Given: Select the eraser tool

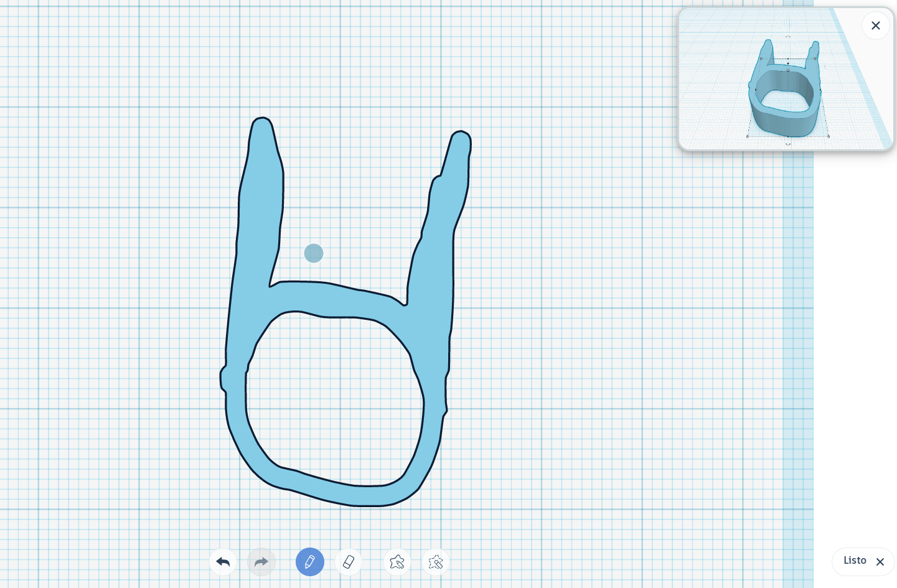Looking at the screenshot, I should [349, 562].
